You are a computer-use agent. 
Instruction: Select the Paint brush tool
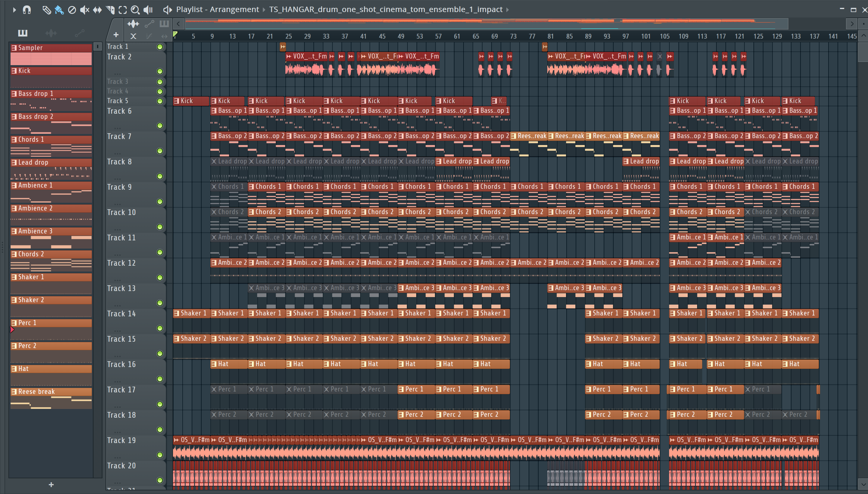pos(59,10)
